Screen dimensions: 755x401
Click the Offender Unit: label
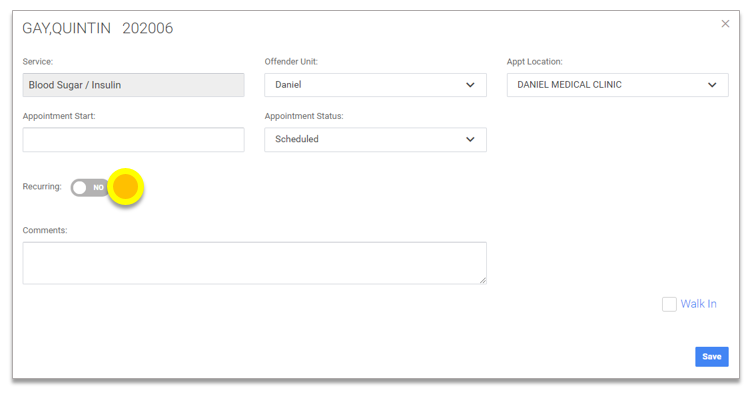tap(291, 62)
